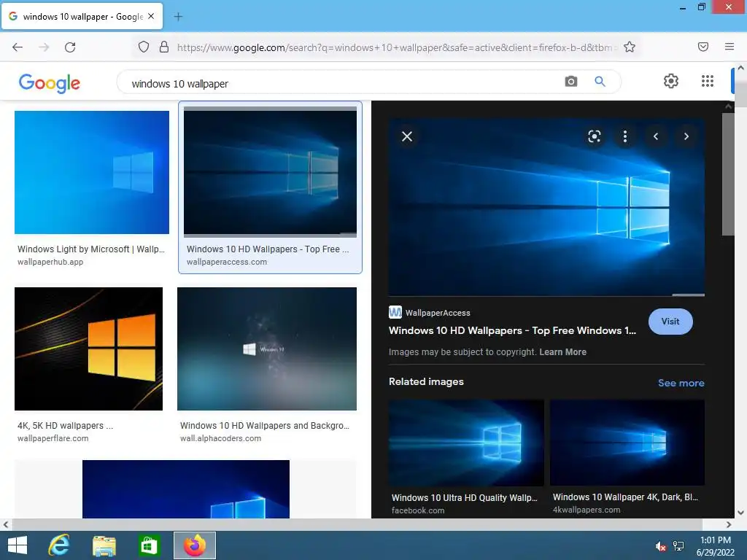This screenshot has height=560, width=747.
Task: Open the Firefox hamburger menu
Action: click(x=729, y=47)
